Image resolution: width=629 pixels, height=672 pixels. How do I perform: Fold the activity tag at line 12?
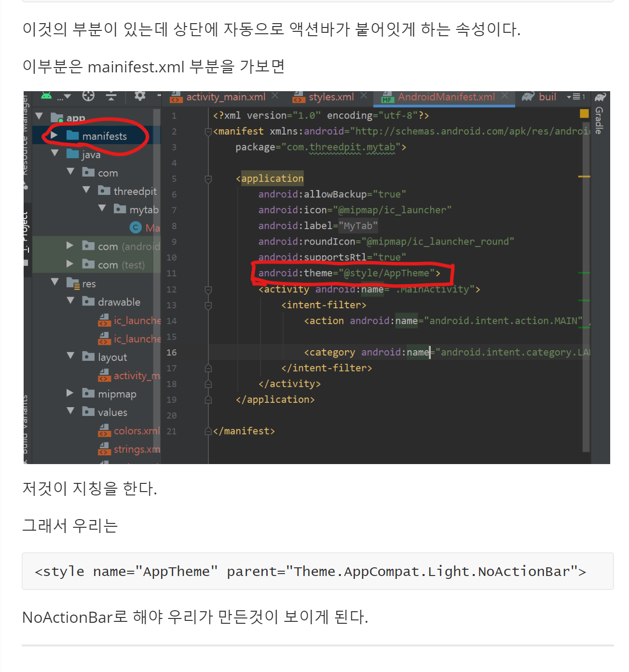point(208,289)
